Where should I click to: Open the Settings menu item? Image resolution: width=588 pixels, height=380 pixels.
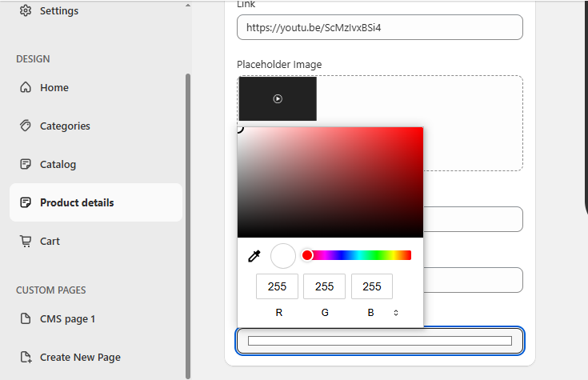[x=59, y=11]
